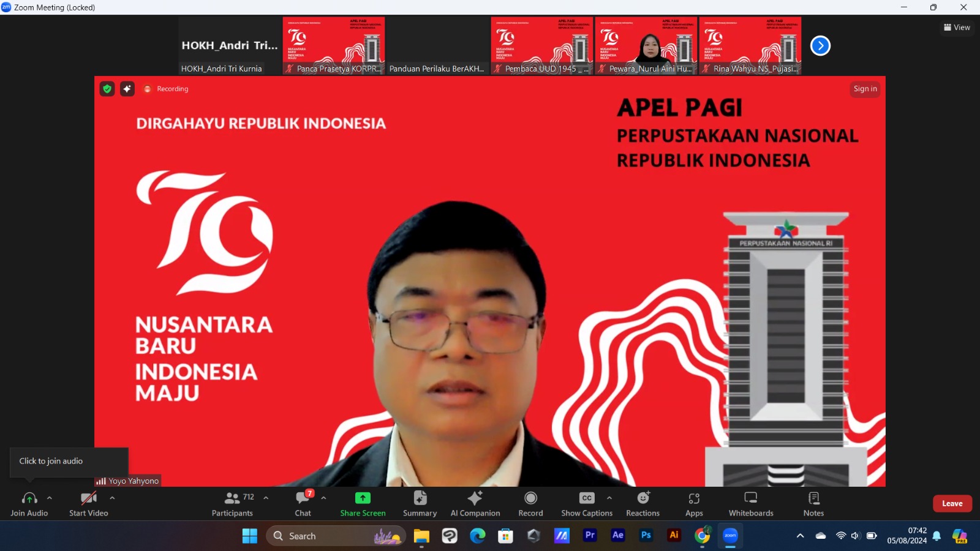Click the 'Click to join audio' tooltip
980x551 pixels.
69,462
